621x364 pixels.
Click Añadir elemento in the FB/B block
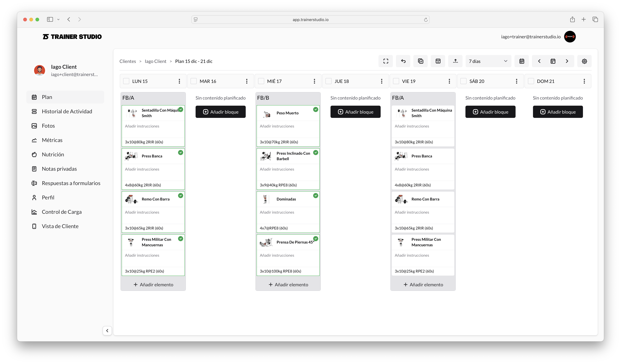tap(288, 284)
